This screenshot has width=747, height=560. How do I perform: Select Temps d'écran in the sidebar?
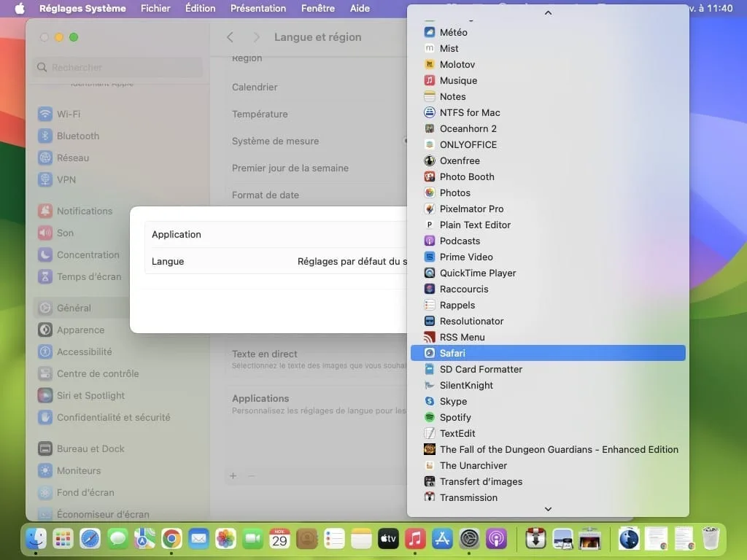[86, 276]
